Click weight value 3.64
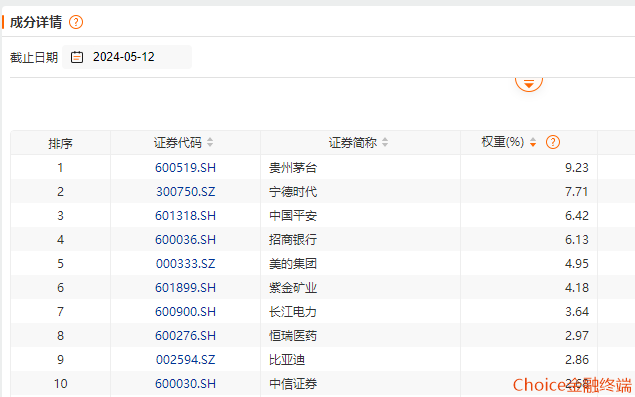635x397 pixels. 577,312
